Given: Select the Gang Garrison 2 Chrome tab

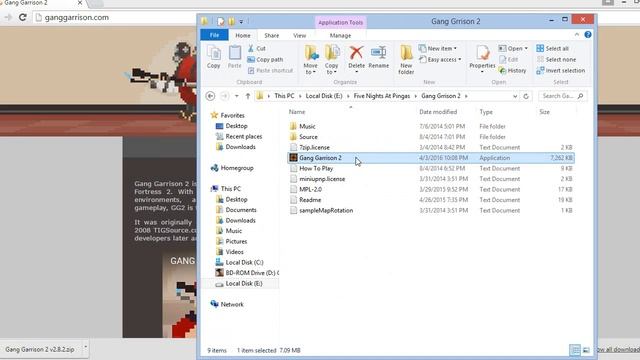Looking at the screenshot, I should click(41, 3).
